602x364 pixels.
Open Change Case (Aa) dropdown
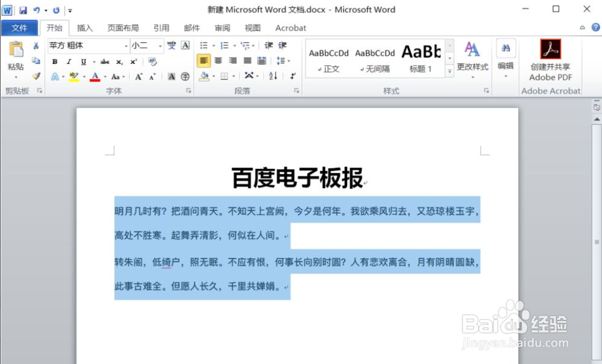point(118,77)
